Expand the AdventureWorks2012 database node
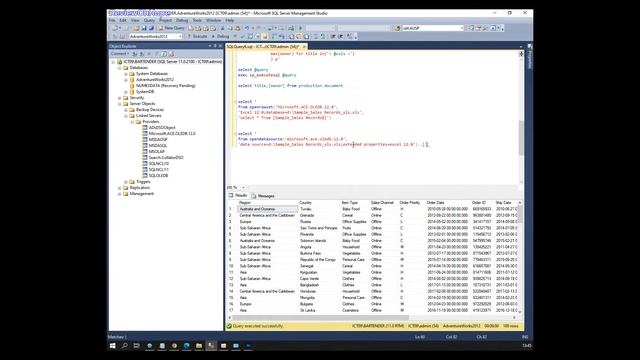This screenshot has height=360, width=640. 126,80
